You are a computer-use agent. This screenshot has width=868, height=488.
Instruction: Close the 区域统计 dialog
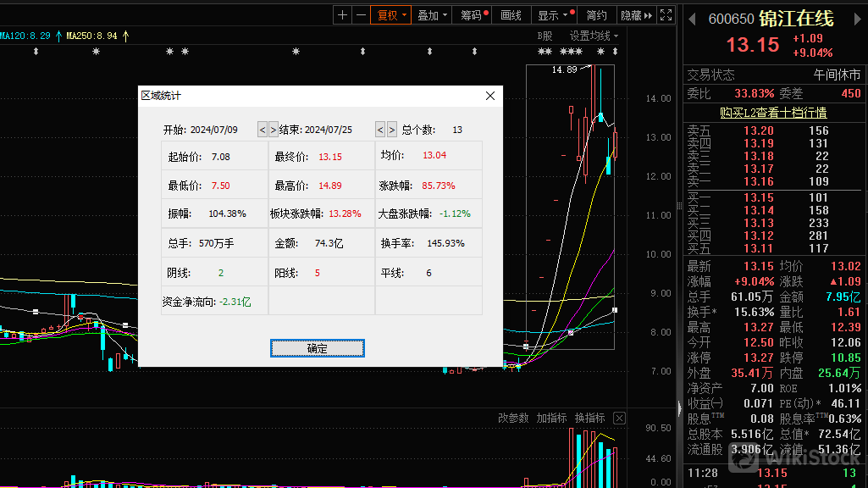[489, 96]
